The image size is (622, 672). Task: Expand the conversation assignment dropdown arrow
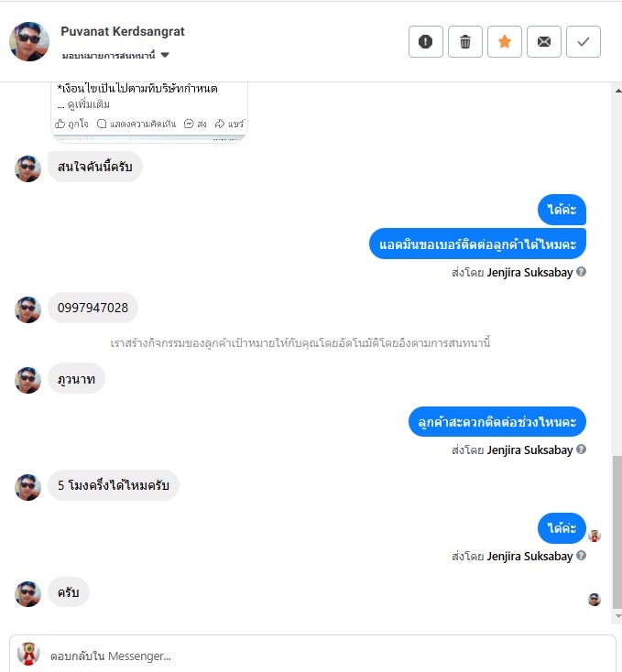165,55
